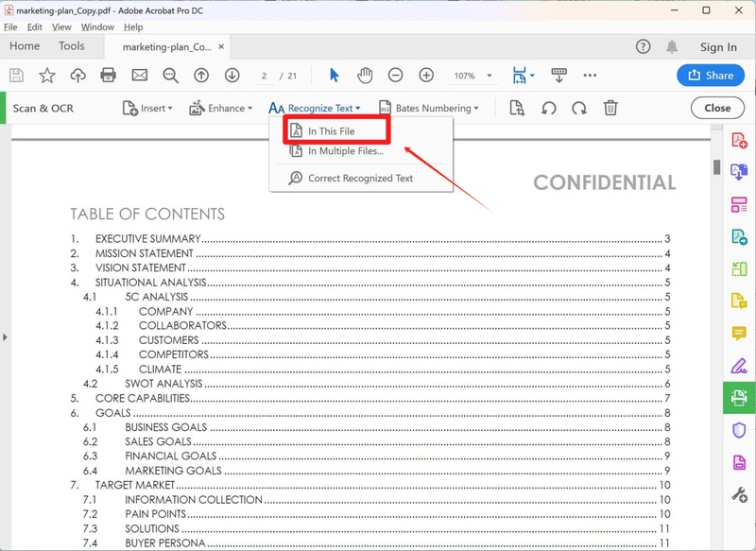Select the arrow selection tool
This screenshot has width=756, height=551.
(335, 76)
